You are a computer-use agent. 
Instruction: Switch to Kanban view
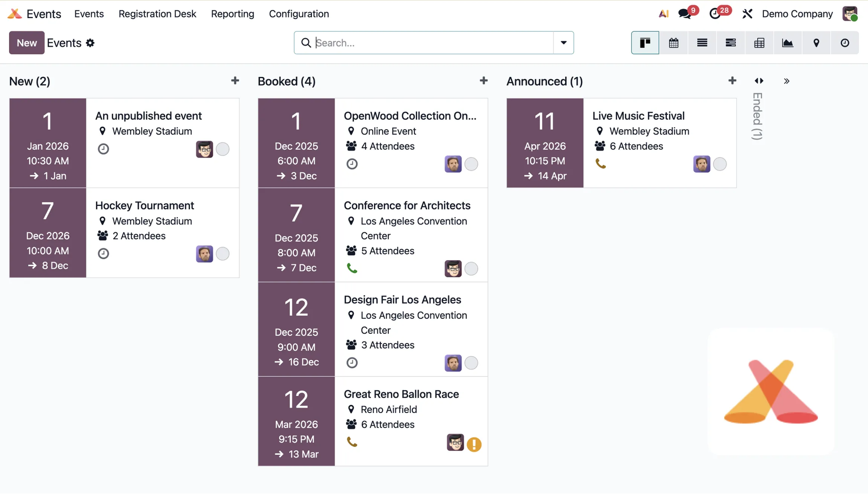click(645, 43)
